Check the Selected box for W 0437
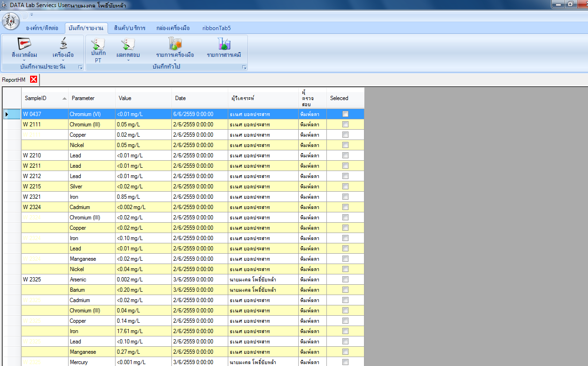Screen dimensions: 588x366 tap(345, 114)
